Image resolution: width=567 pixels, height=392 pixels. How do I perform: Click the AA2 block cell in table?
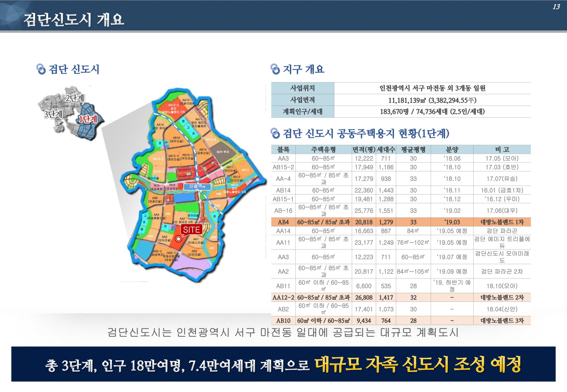[283, 271]
